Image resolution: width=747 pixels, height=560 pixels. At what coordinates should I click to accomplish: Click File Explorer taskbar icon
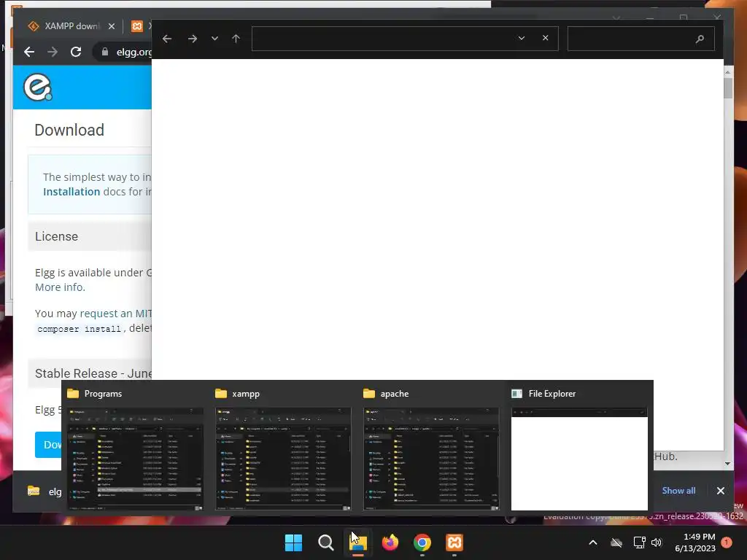point(357,542)
